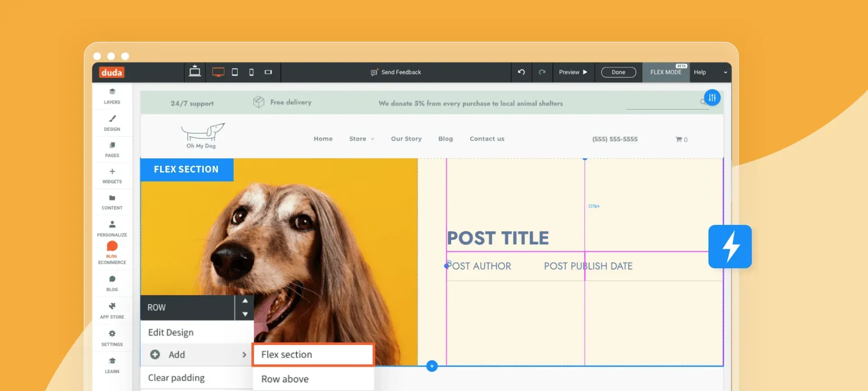Open the Blog panel
The height and width of the screenshot is (391, 868).
112,283
